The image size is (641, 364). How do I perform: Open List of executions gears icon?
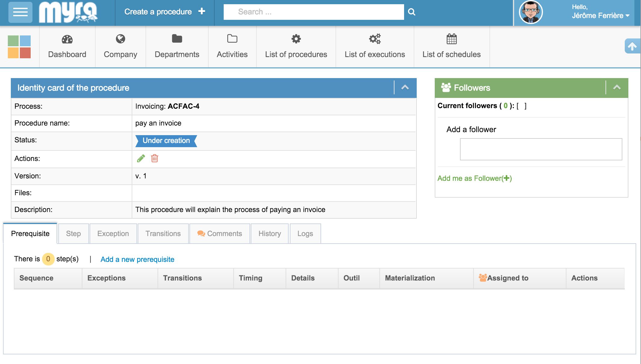(x=375, y=39)
